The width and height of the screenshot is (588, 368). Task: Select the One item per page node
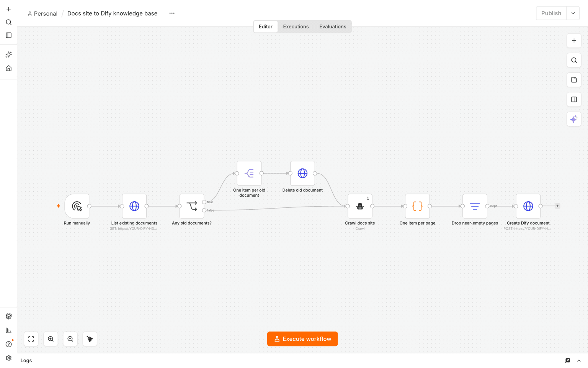[417, 206]
